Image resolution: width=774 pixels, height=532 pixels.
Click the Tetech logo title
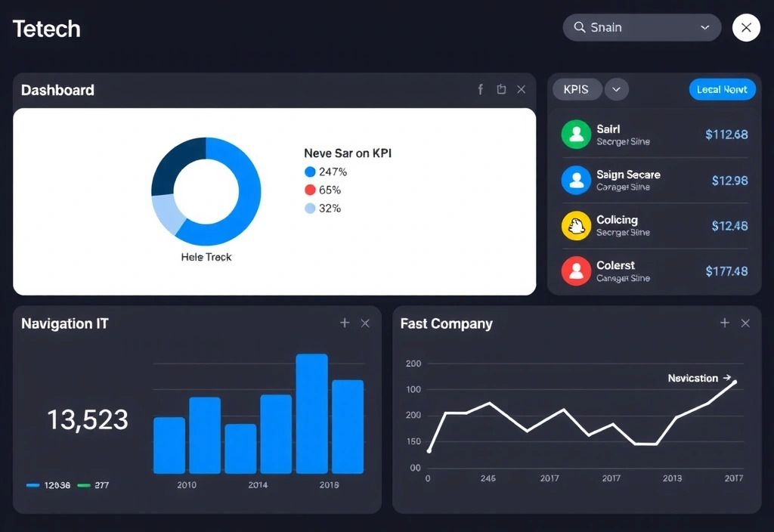pyautogui.click(x=47, y=29)
